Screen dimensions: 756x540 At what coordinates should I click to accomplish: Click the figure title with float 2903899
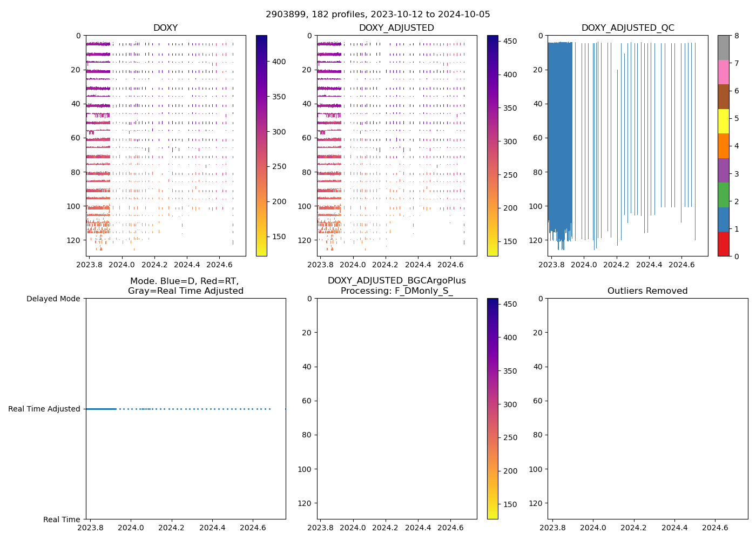(378, 15)
